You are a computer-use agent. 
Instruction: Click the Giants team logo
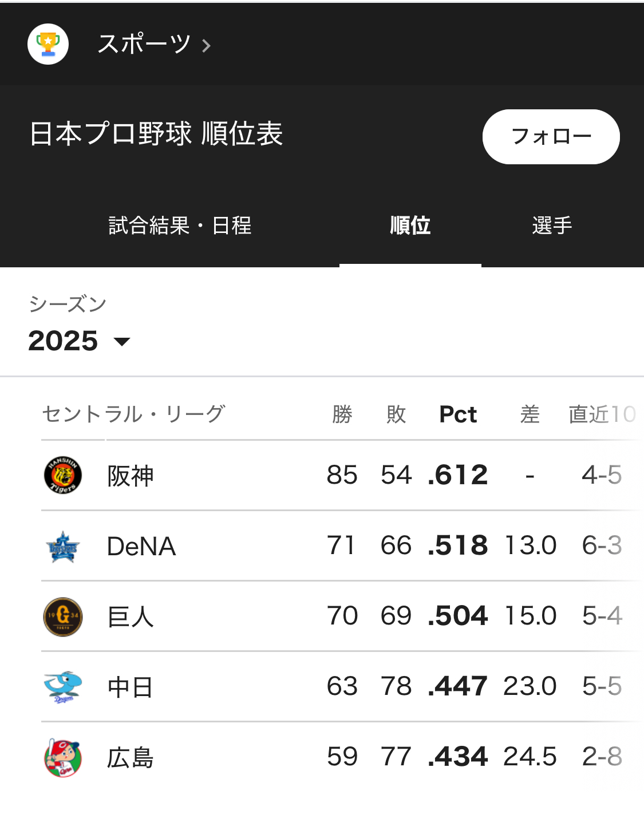(x=63, y=616)
